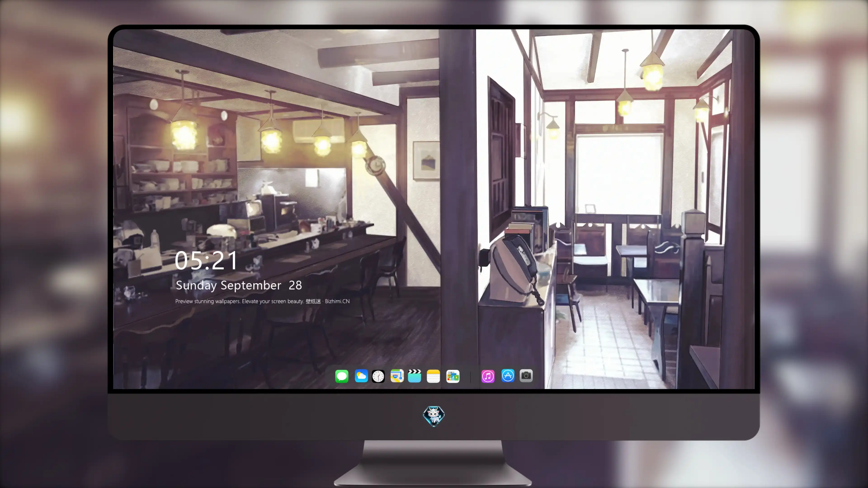The image size is (868, 488).
Task: Click the dragon logo badge below screen
Action: (434, 416)
